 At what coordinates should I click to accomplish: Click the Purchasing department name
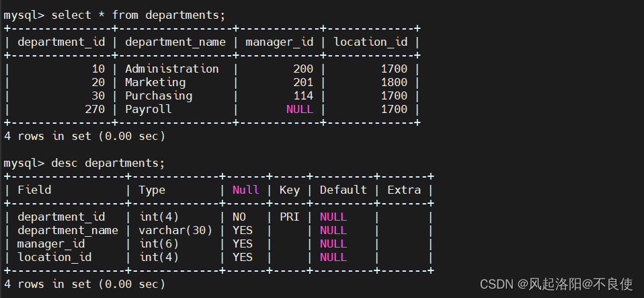coord(158,96)
